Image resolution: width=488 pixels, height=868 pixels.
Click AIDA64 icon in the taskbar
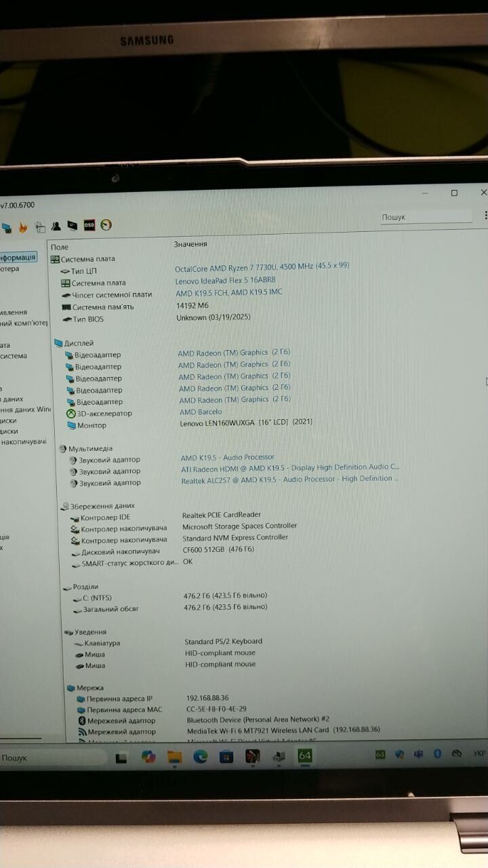[x=305, y=755]
